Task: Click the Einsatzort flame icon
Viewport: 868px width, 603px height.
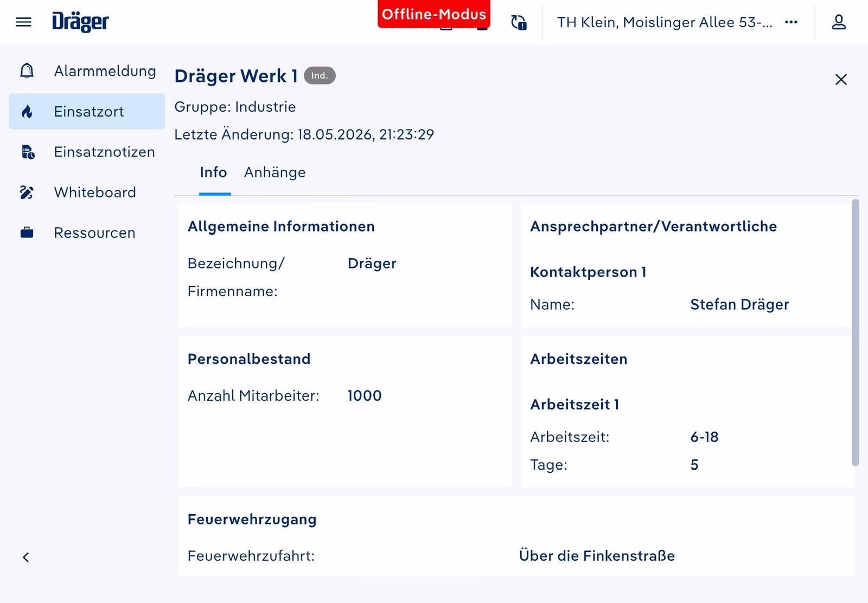Action: click(x=27, y=112)
